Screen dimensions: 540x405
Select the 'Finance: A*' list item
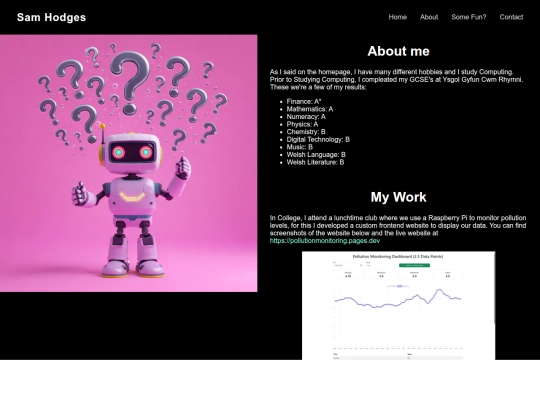pyautogui.click(x=304, y=102)
